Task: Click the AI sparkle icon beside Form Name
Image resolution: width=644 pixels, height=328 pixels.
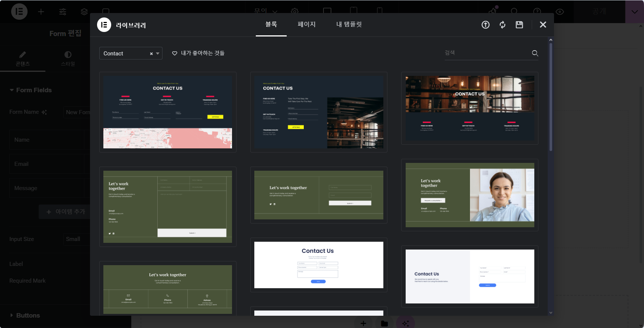Action: pyautogui.click(x=44, y=112)
